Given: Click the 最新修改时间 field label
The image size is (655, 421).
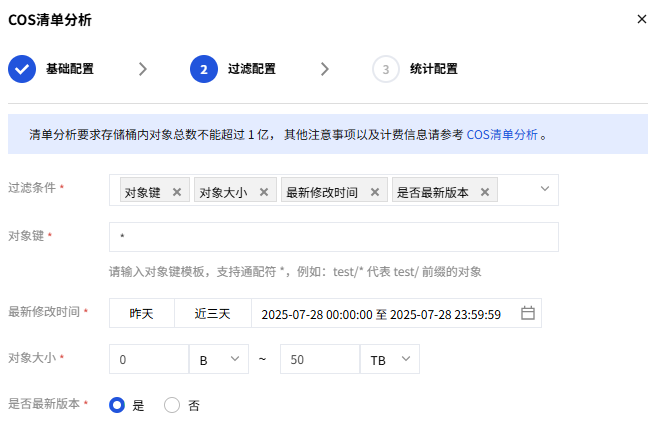Looking at the screenshot, I should [44, 312].
